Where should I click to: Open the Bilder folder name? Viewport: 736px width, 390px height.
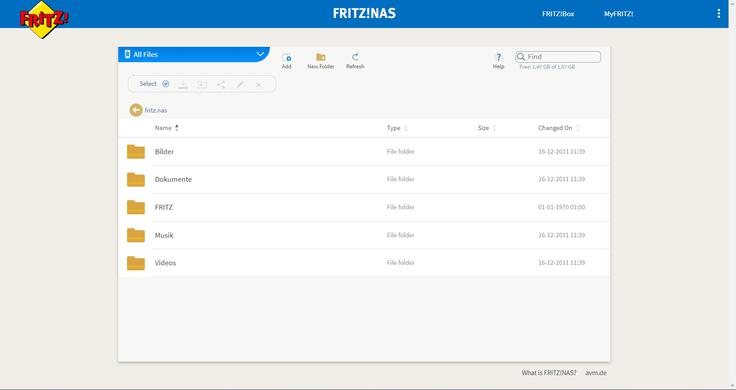coord(164,152)
